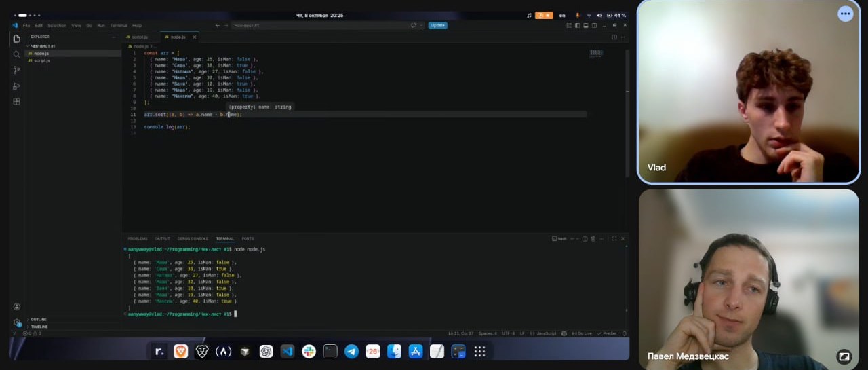Open Telegram from the dock

tap(351, 351)
